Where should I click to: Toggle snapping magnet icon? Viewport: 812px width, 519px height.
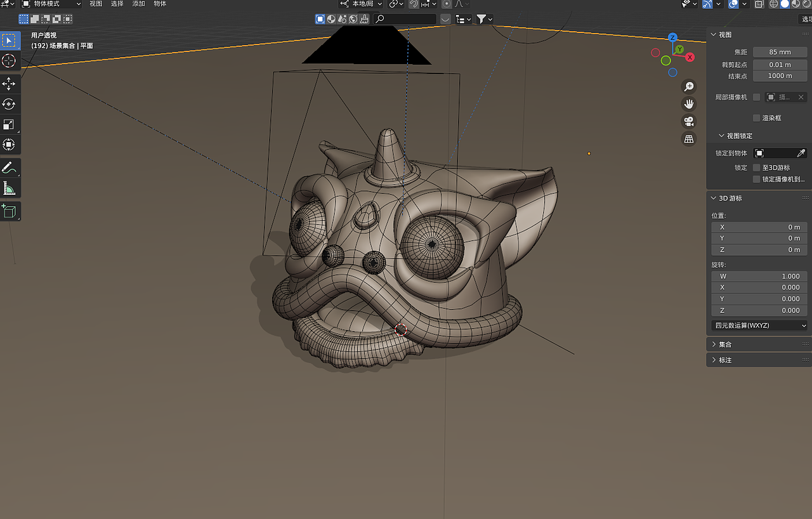(414, 4)
